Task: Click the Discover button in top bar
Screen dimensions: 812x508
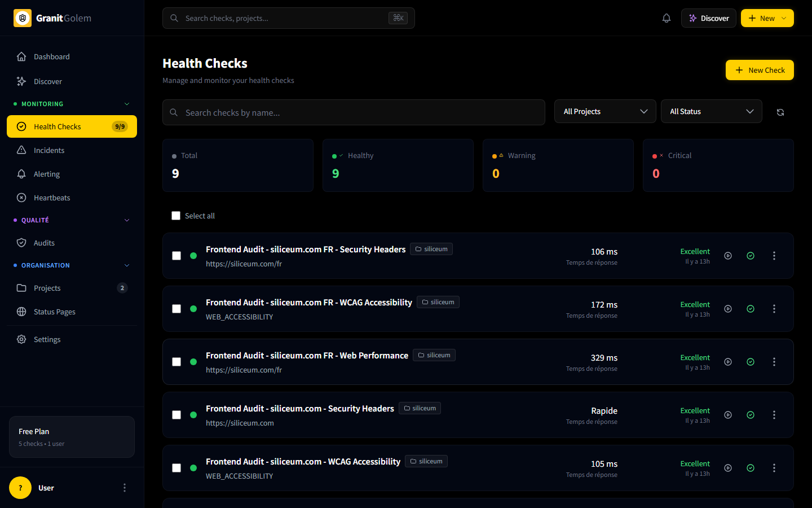Action: [x=709, y=18]
